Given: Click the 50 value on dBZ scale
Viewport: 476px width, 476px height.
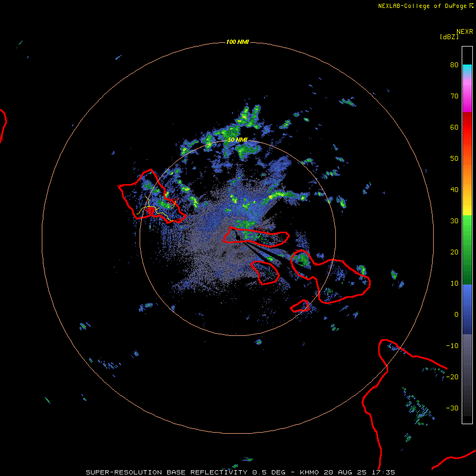Looking at the screenshot, I should click(x=454, y=159).
